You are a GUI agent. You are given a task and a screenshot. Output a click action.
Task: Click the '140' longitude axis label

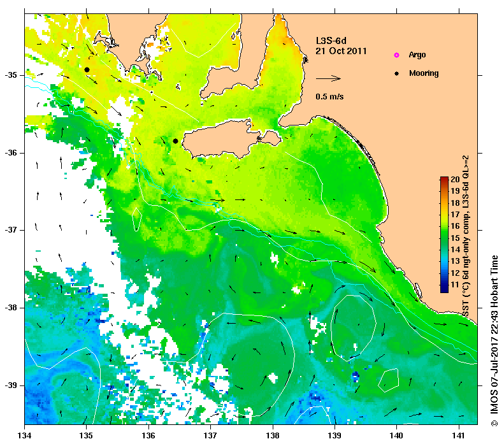(x=397, y=436)
